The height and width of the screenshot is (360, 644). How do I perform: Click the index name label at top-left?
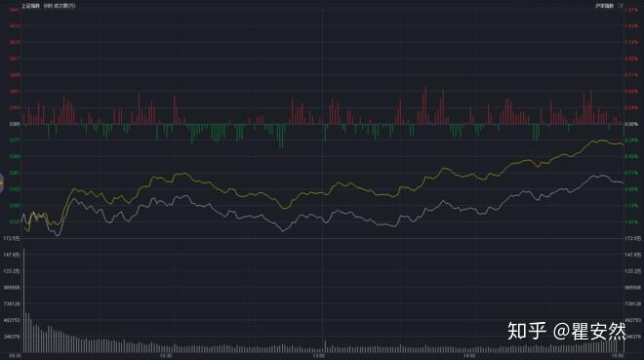(x=30, y=6)
